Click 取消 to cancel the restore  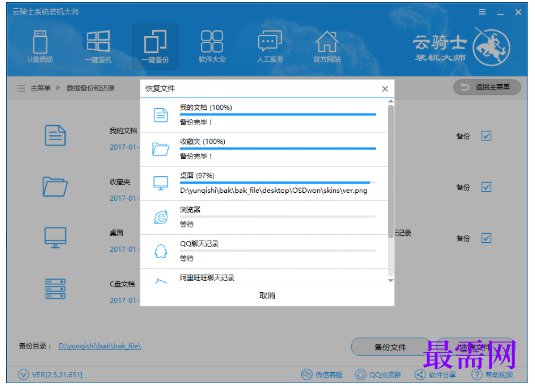point(267,295)
